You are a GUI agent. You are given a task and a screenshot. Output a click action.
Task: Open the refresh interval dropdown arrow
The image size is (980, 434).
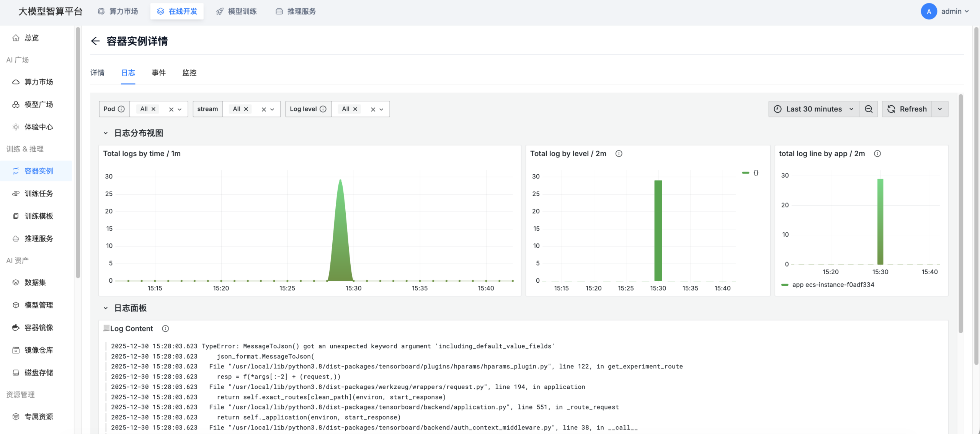pyautogui.click(x=940, y=109)
